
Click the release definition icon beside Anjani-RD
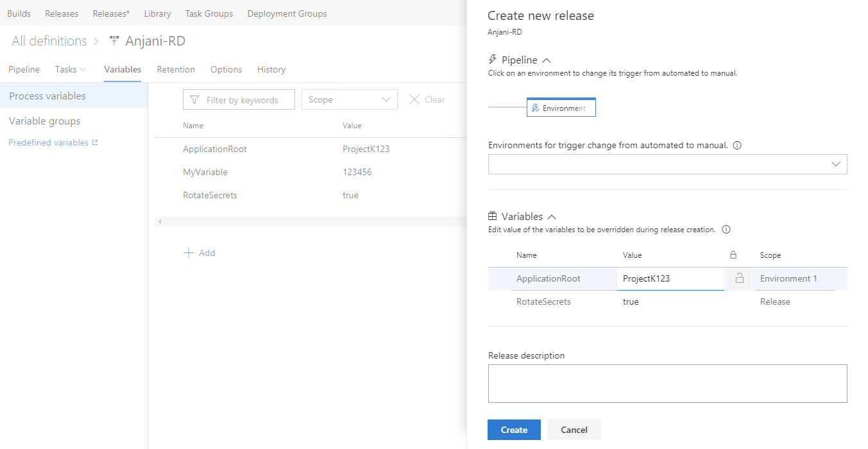(114, 40)
